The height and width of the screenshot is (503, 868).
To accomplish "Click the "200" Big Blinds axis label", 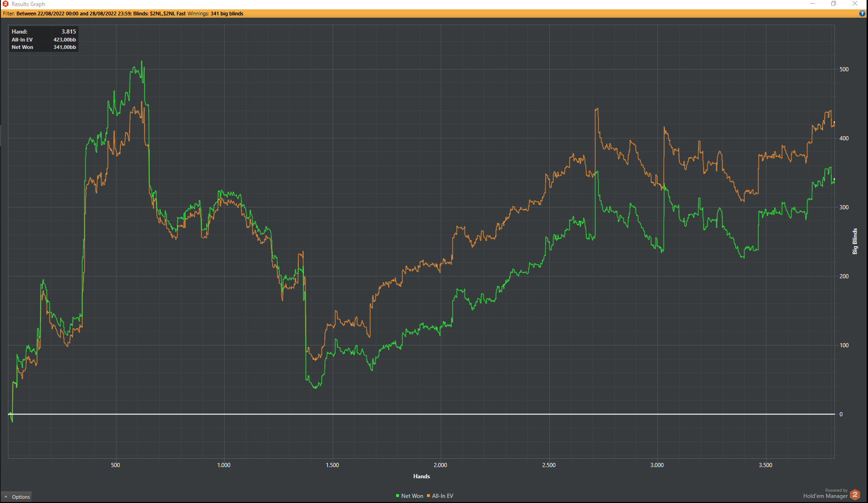I will click(x=844, y=276).
